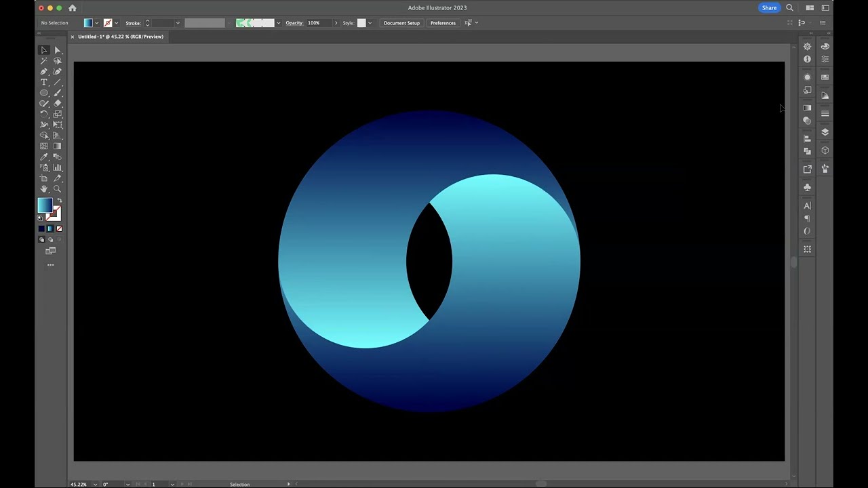
Task: Select the Pen tool
Action: coord(44,71)
